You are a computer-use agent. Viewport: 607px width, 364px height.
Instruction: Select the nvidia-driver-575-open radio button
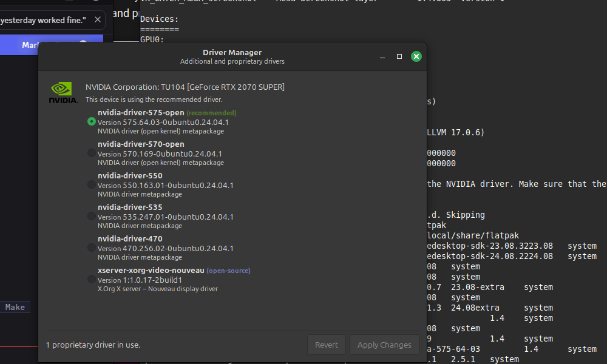pyautogui.click(x=92, y=121)
